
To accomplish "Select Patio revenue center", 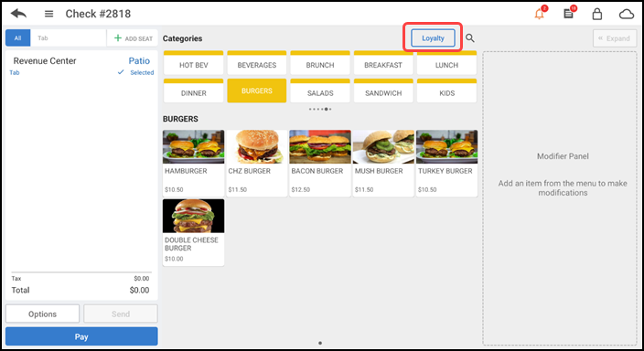I will tap(139, 60).
